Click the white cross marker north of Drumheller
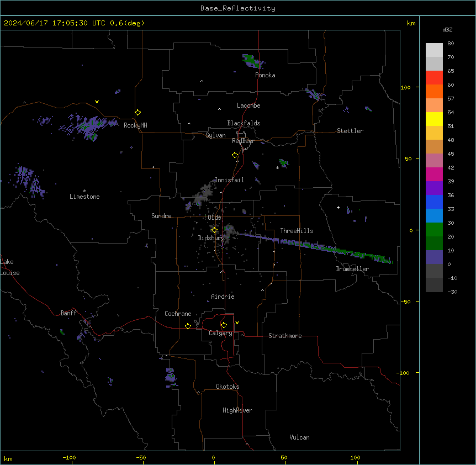476x465 pixels. (338, 207)
